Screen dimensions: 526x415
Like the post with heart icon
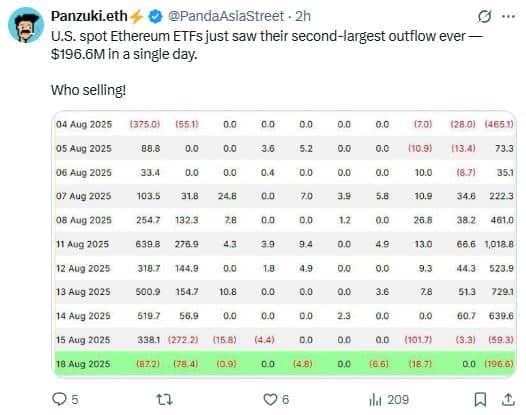pos(270,400)
